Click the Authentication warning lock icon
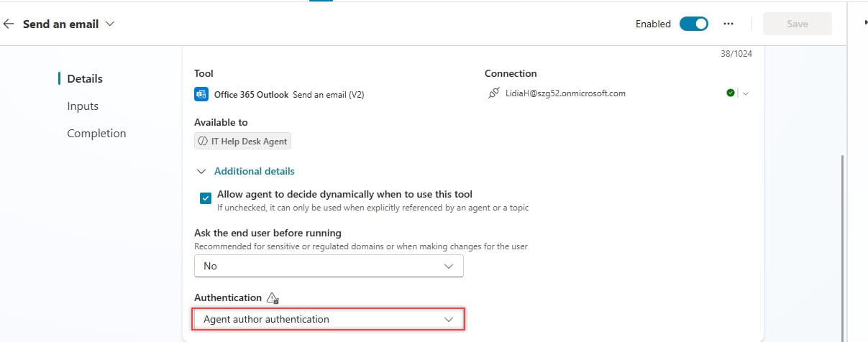The height and width of the screenshot is (342, 868). [x=272, y=298]
